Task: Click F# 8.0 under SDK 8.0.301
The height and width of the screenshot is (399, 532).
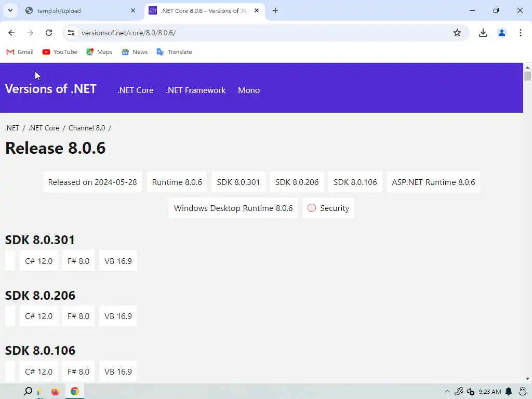Action: (x=78, y=261)
